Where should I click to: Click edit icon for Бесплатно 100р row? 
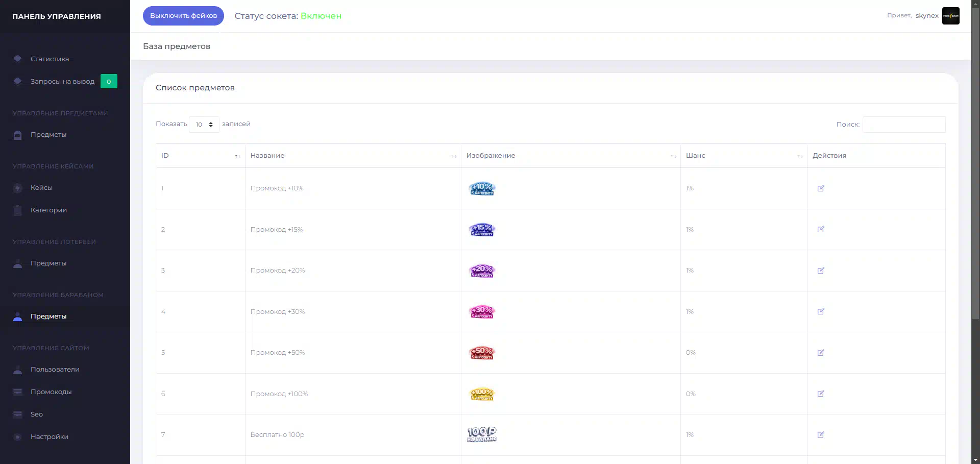click(821, 435)
